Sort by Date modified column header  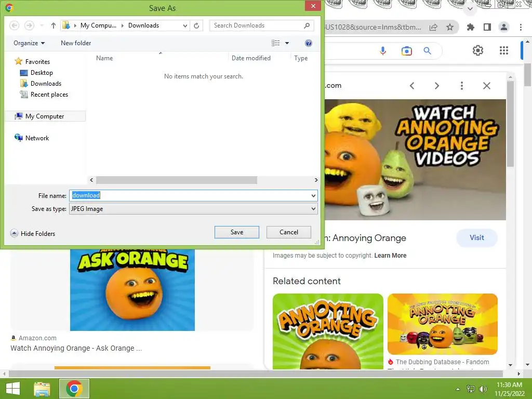[x=251, y=58]
